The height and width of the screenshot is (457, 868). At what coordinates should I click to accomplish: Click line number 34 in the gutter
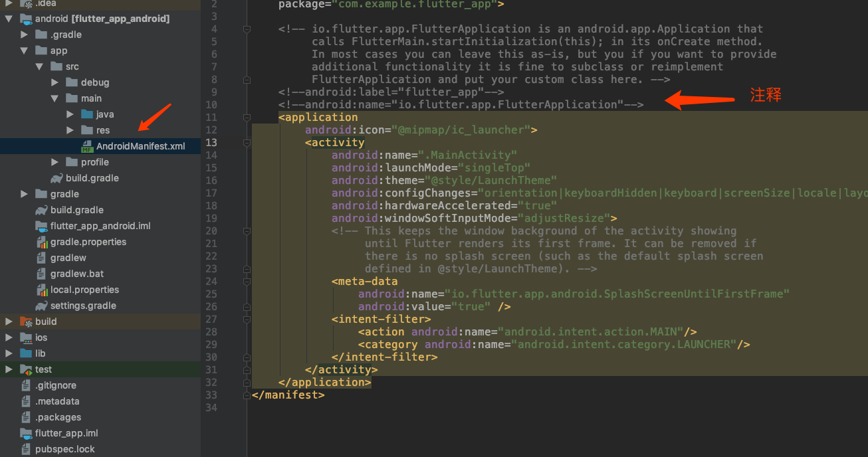211,407
